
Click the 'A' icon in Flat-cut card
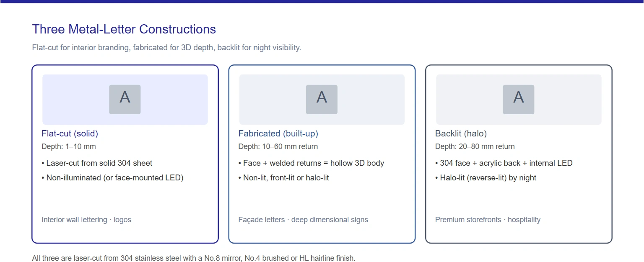pos(125,100)
